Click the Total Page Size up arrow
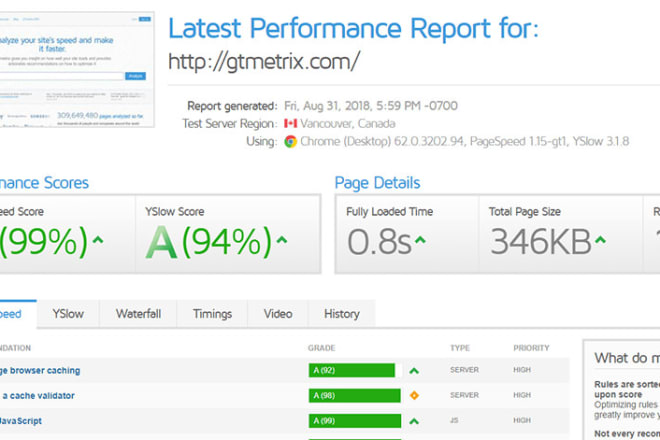This screenshot has width=660, height=440. click(600, 240)
